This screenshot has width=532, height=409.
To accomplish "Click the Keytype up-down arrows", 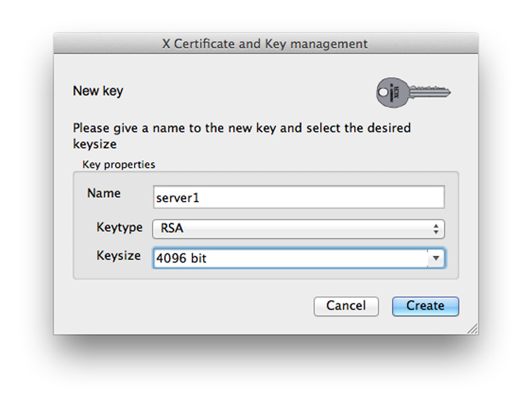I will point(436,229).
